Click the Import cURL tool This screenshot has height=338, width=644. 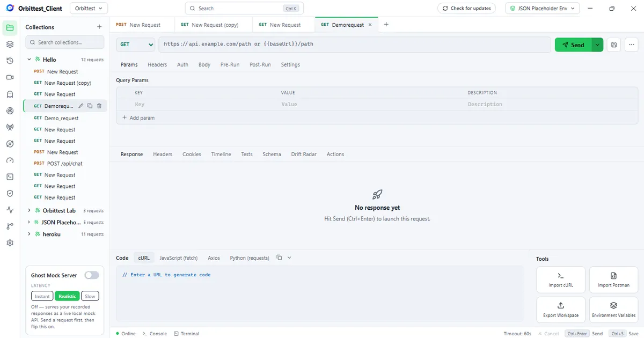coord(561,280)
